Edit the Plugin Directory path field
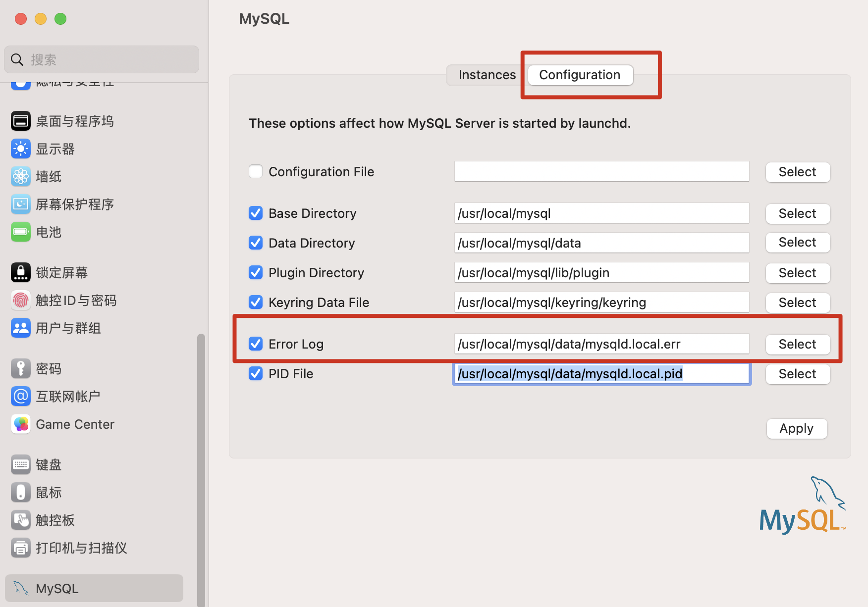Viewport: 868px width, 607px height. coord(601,273)
